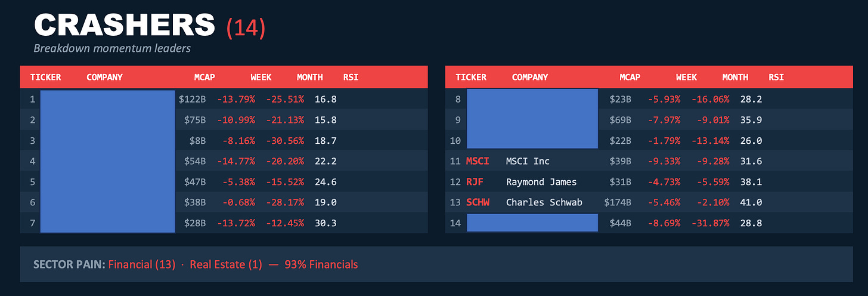Click the red (14) count
Screen dimensions: 868x296
246,27
